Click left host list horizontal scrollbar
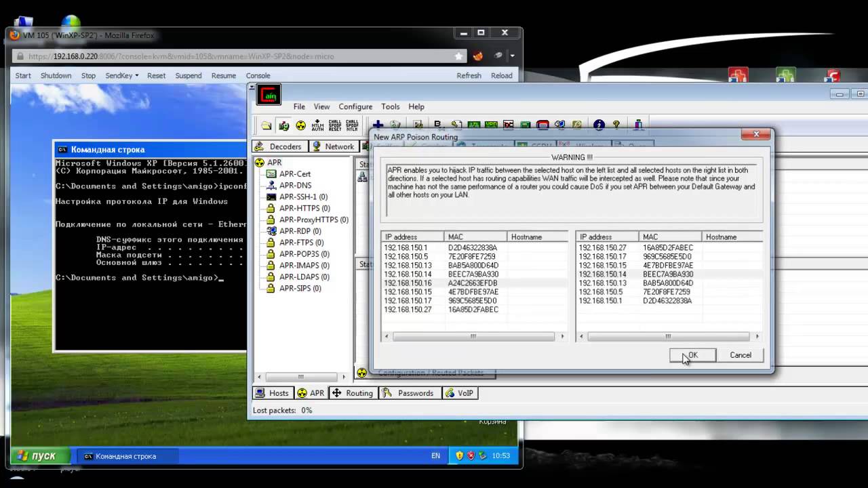Viewport: 868px width, 488px height. (473, 336)
